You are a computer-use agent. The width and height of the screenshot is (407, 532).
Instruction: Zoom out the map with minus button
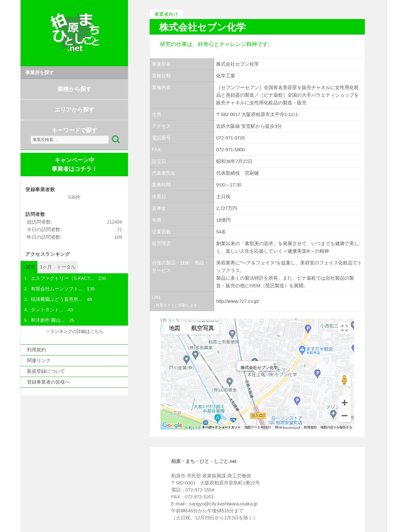pyautogui.click(x=345, y=416)
